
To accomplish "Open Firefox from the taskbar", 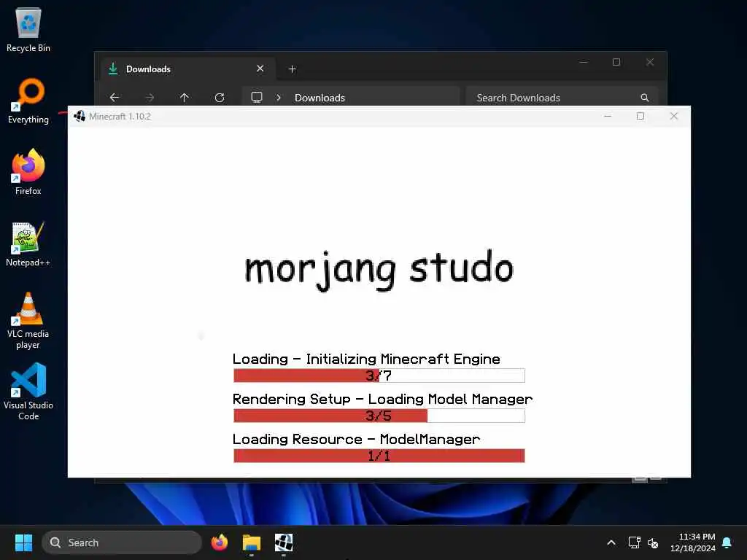I will pos(220,542).
